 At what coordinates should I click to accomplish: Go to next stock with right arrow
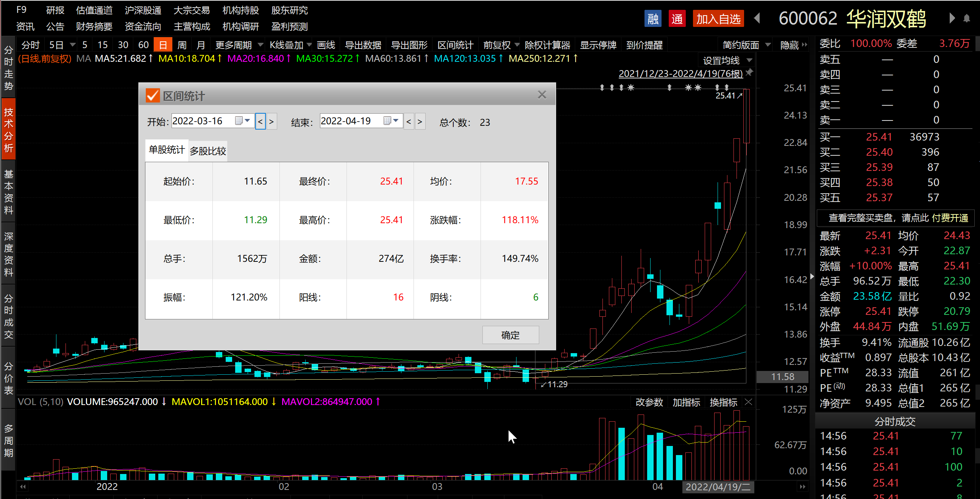(952, 18)
